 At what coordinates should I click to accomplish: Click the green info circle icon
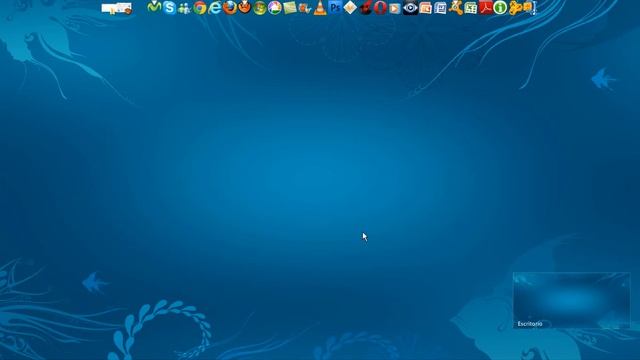coord(500,7)
